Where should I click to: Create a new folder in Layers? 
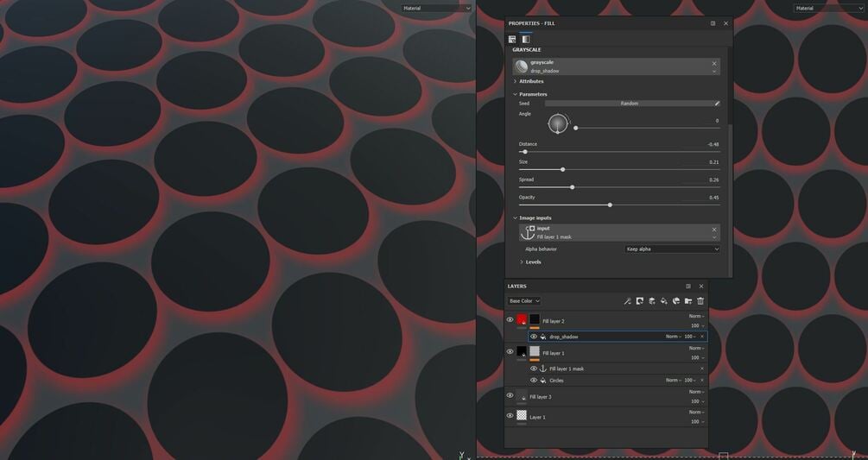[688, 300]
